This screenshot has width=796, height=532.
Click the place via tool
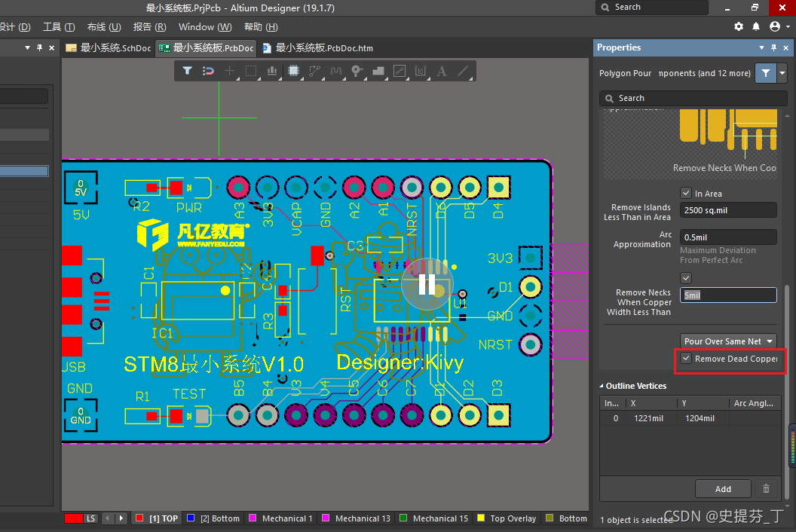point(357,71)
